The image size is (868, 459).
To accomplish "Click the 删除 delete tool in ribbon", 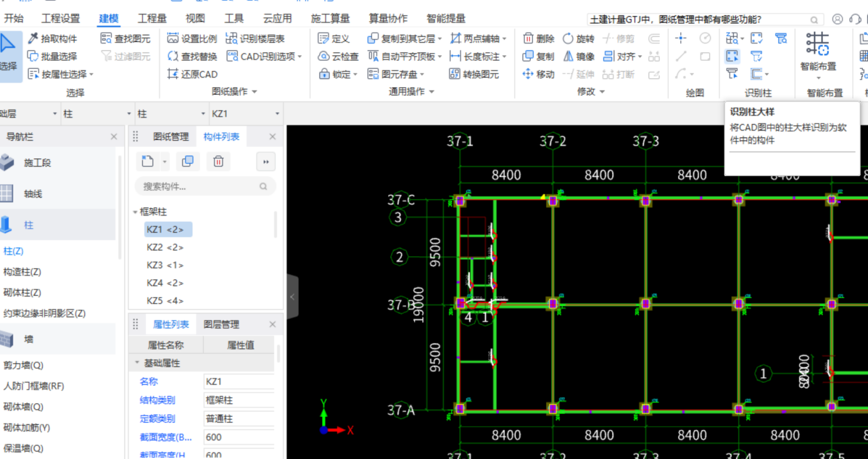I will click(539, 38).
